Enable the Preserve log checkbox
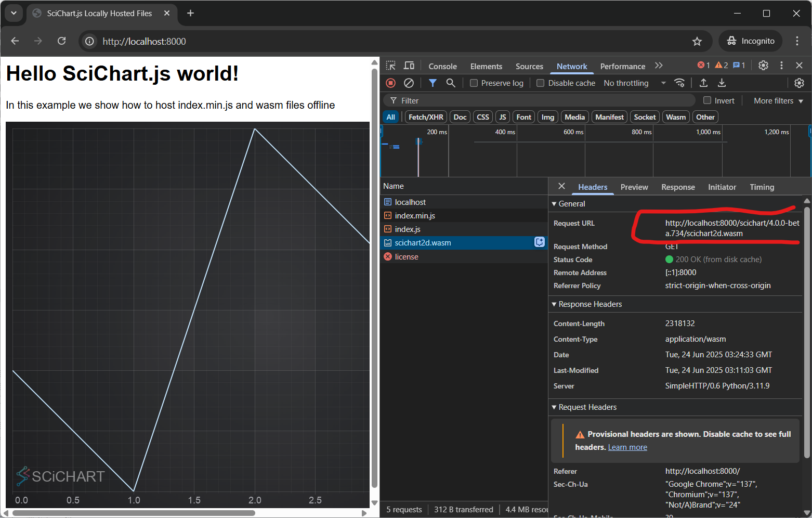 [474, 83]
